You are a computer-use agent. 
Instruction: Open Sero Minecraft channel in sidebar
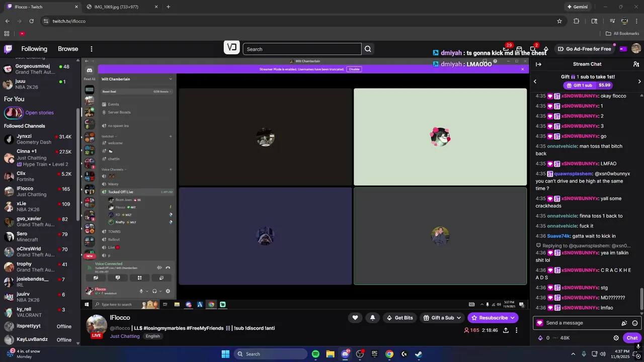(x=39, y=237)
